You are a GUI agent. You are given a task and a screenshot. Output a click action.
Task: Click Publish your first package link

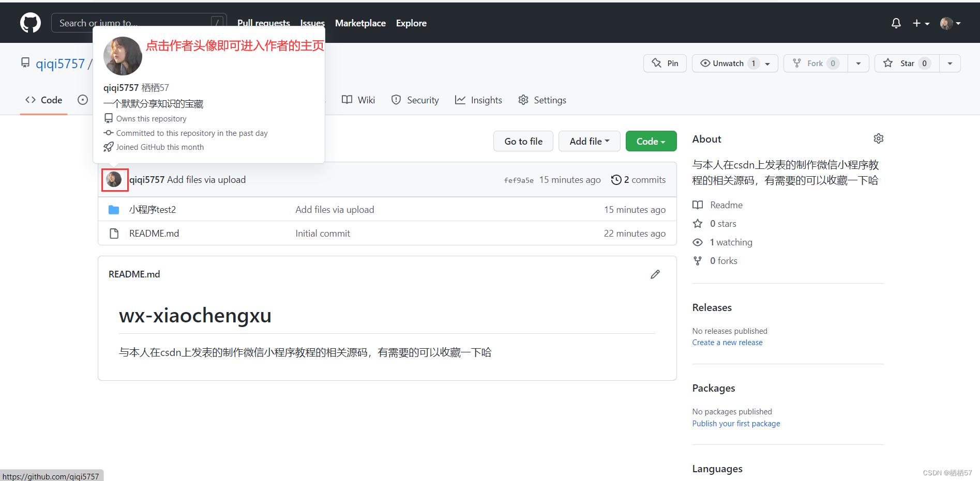pyautogui.click(x=736, y=424)
